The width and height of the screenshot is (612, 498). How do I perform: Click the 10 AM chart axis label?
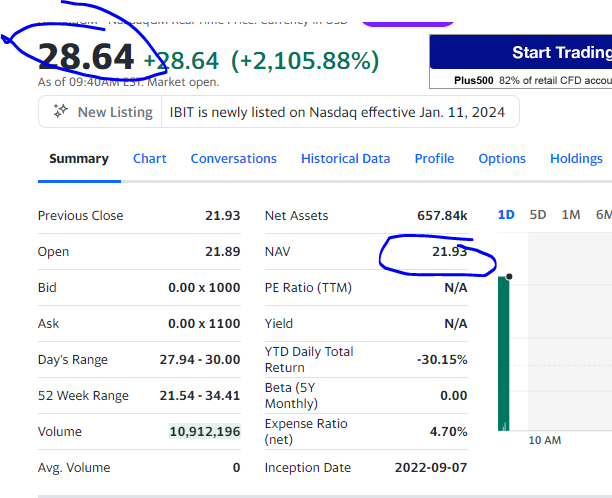coord(544,440)
